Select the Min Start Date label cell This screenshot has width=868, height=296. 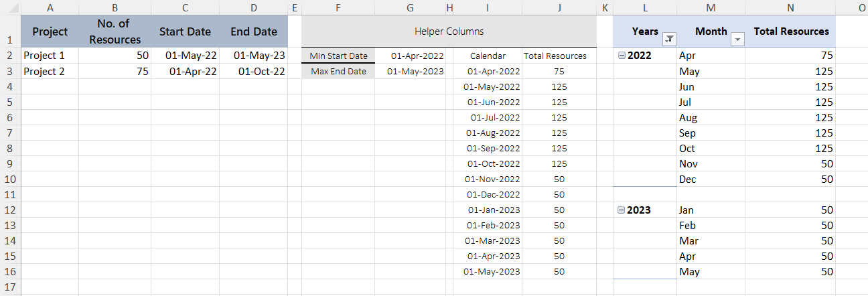coord(338,56)
